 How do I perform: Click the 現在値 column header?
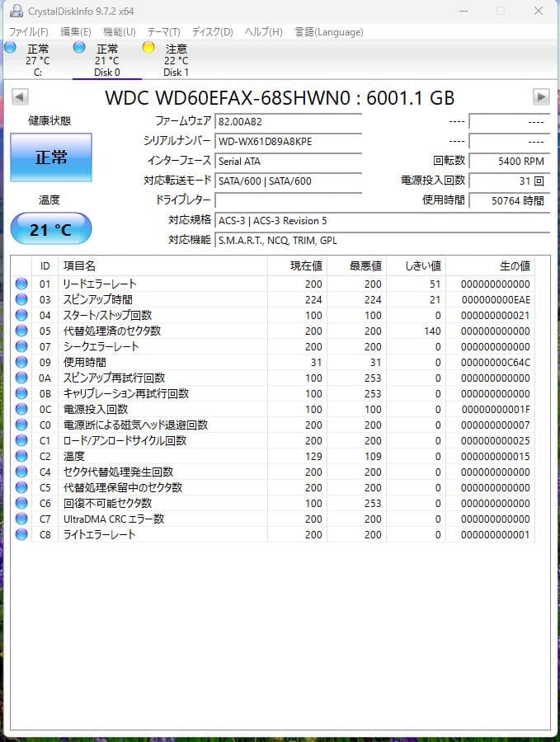[297, 266]
